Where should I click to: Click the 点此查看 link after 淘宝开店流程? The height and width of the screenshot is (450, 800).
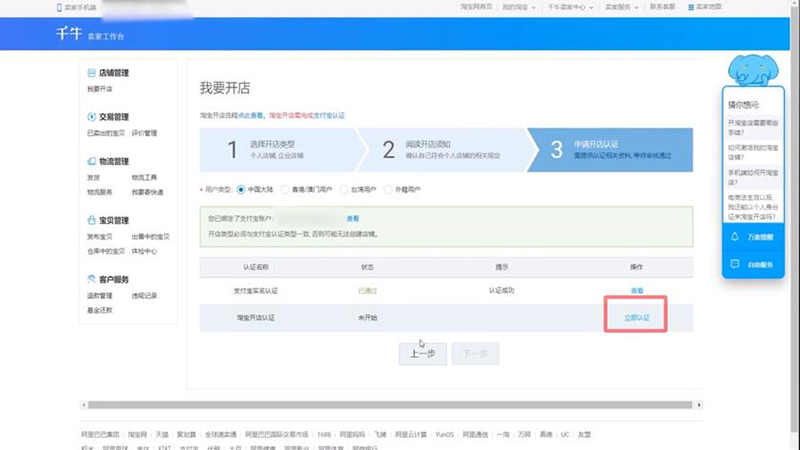click(251, 116)
